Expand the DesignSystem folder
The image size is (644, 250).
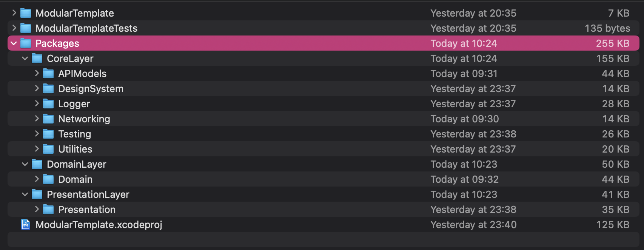(37, 89)
